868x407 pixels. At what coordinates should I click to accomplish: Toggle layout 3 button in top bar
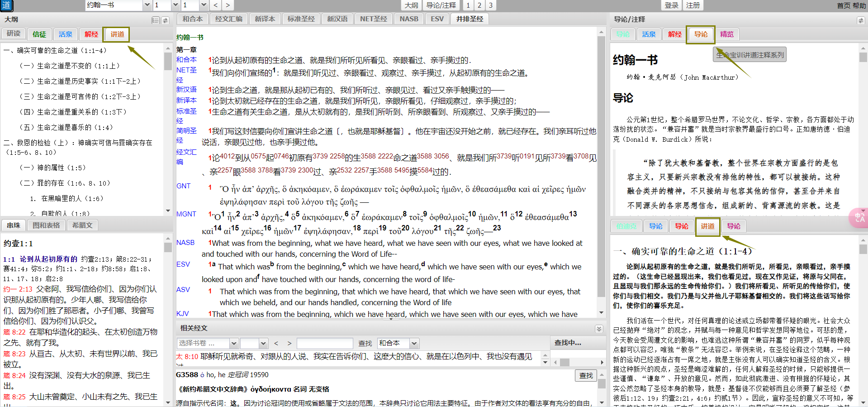490,5
